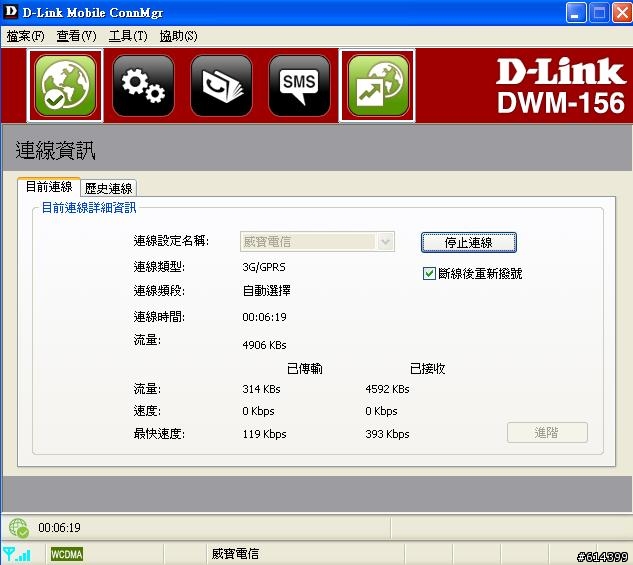Viewport: 633px width, 565px height.
Task: Expand the 威寶電信 profile dropdown
Action: 385,242
